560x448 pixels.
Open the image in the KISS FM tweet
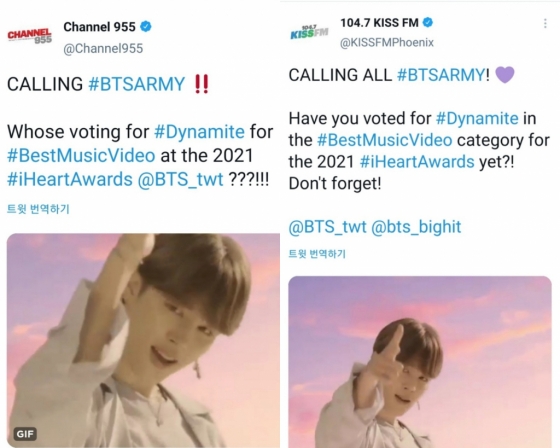pyautogui.click(x=420, y=362)
